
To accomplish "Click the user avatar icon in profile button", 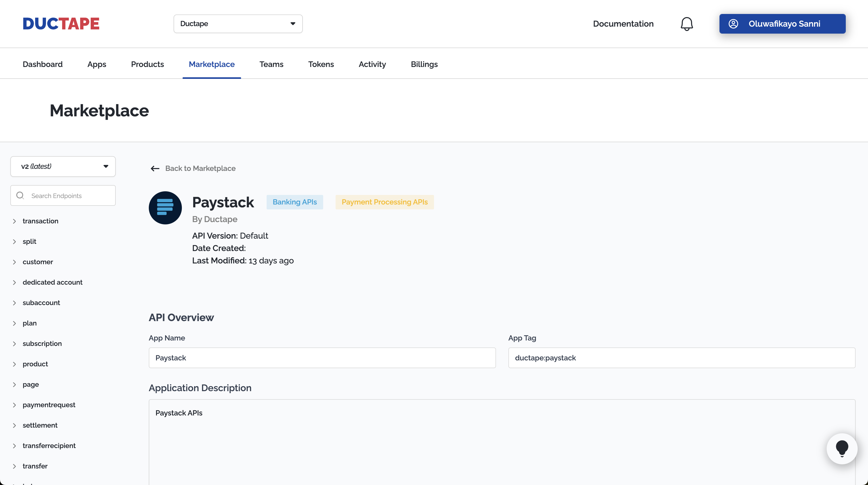I will (733, 24).
